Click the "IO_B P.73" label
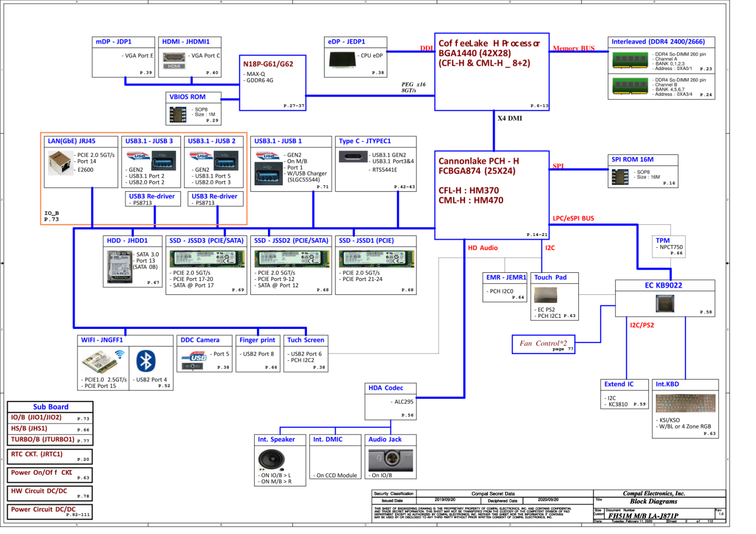Image resolution: width=756 pixels, height=534 pixels. (x=52, y=216)
